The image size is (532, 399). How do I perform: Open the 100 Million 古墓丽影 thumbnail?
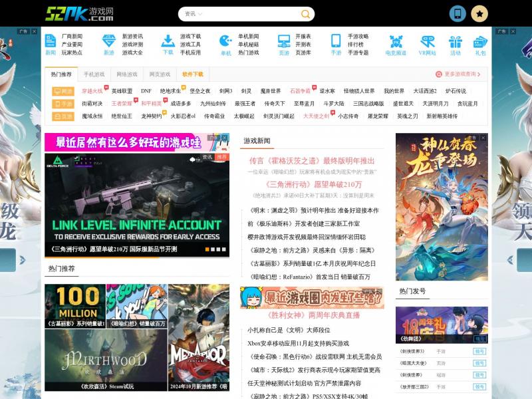click(x=74, y=306)
